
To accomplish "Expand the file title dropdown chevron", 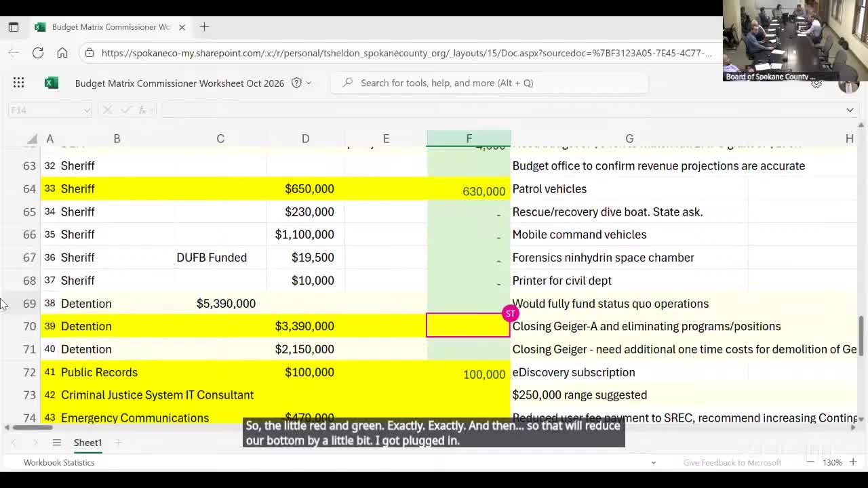I will click(x=309, y=83).
